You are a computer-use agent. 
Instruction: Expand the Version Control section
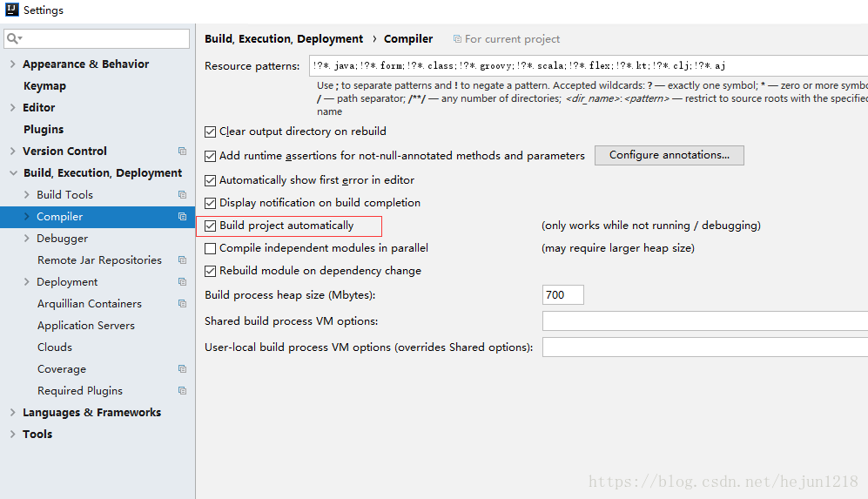tap(12, 151)
